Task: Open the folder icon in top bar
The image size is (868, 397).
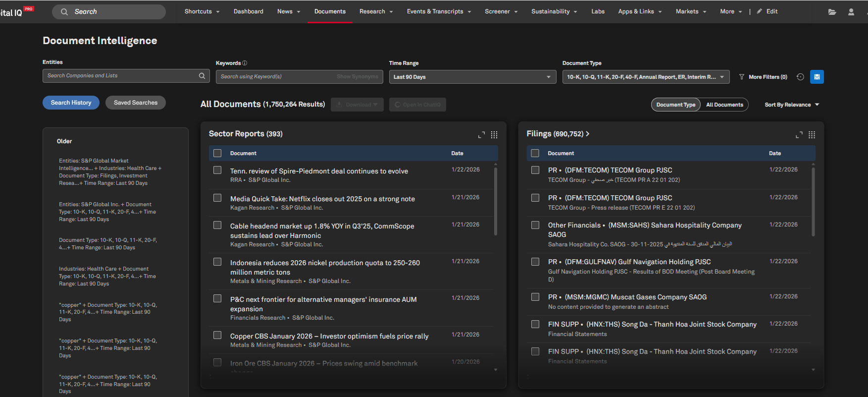Action: tap(832, 12)
